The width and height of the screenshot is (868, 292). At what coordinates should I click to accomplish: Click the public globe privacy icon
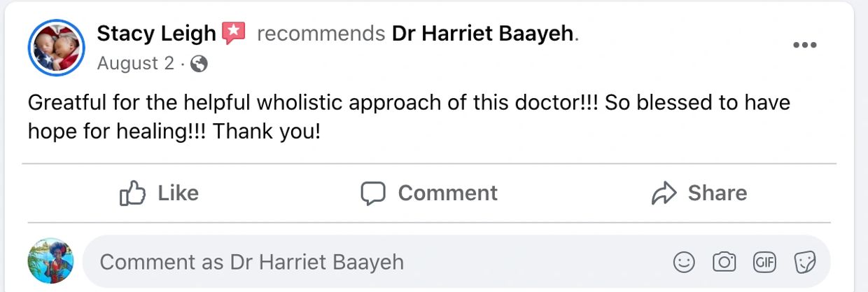(199, 64)
